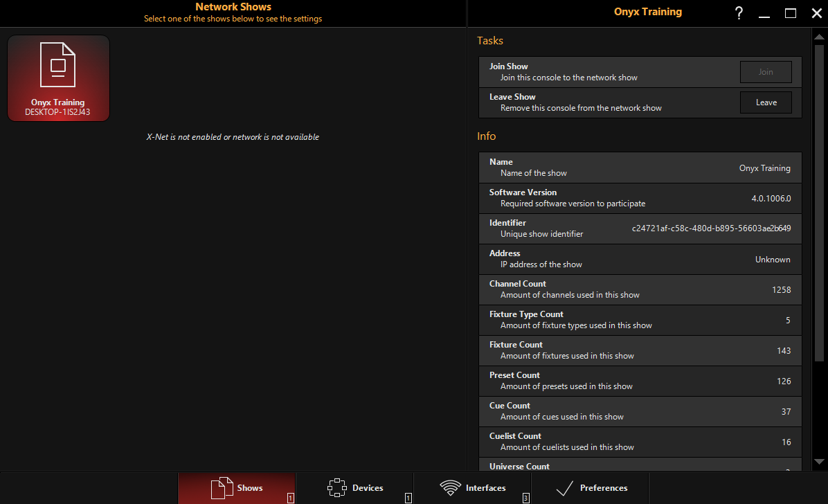
Task: Maximize the Onyx window
Action: tap(791, 13)
